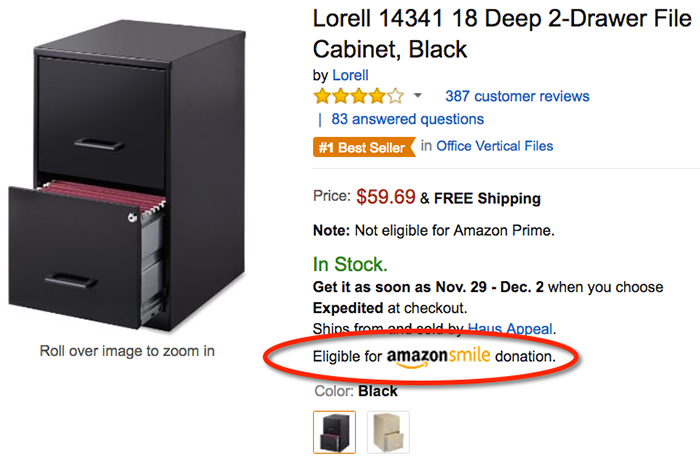700x461 pixels.
Task: Expand the rating breakdown dropdown arrow
Action: click(x=418, y=97)
